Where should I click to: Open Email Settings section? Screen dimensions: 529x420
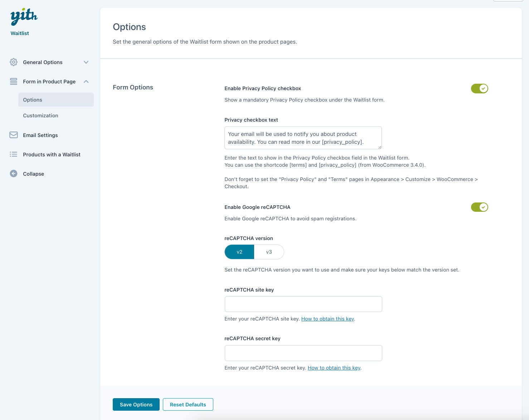tap(40, 135)
